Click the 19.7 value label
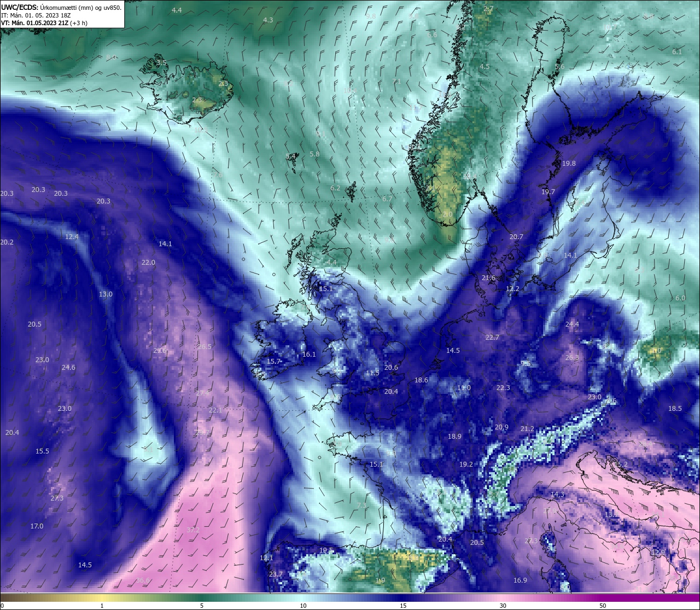 point(548,191)
